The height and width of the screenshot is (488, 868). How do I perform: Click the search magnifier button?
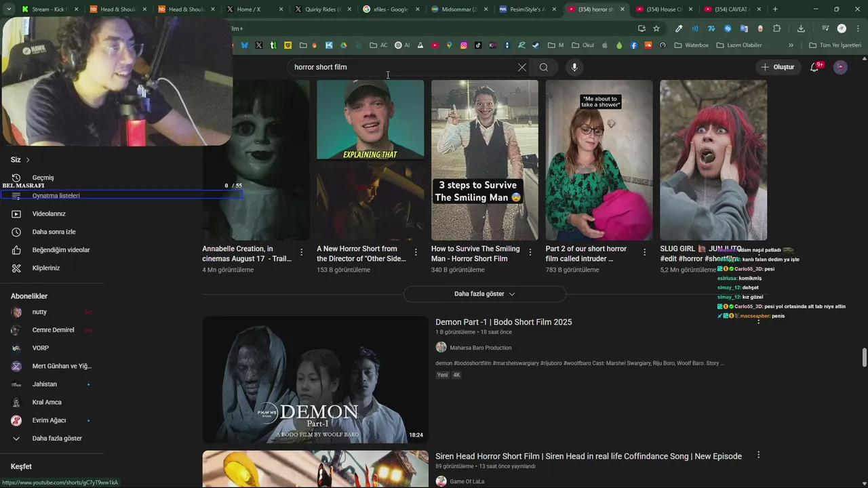coord(543,67)
